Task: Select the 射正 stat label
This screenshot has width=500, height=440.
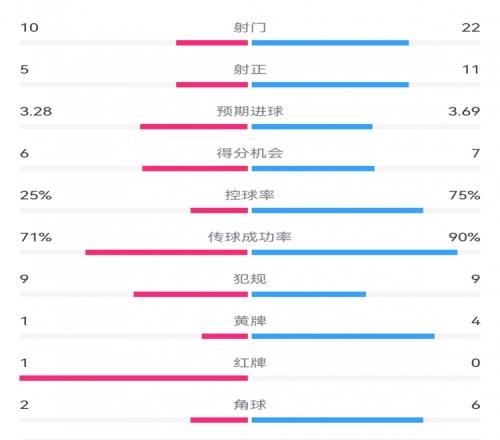Action: [x=250, y=69]
